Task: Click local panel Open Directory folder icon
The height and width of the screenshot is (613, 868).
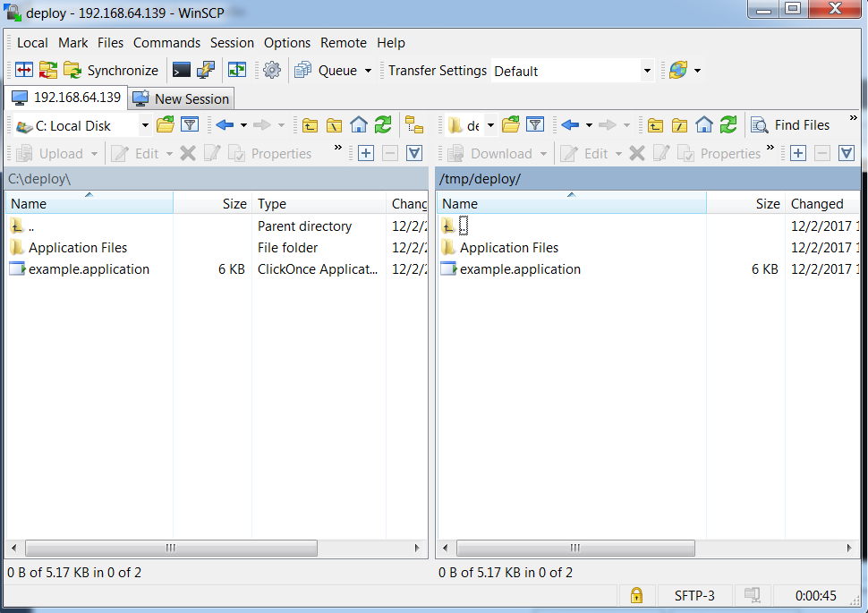Action: tap(165, 124)
